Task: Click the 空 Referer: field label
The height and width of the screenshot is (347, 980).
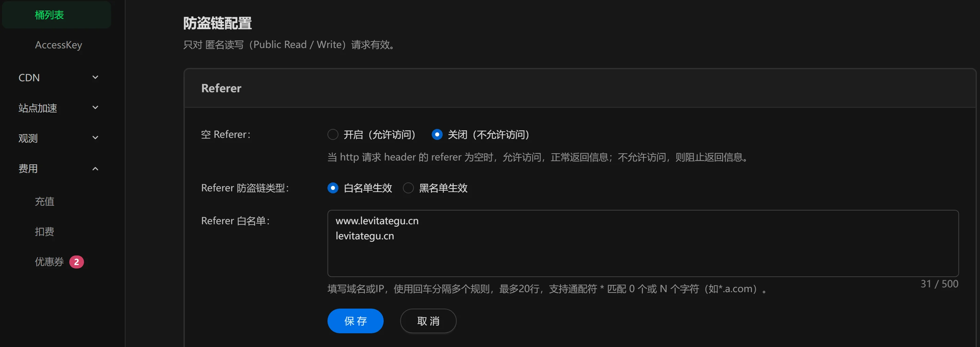Action: point(226,135)
